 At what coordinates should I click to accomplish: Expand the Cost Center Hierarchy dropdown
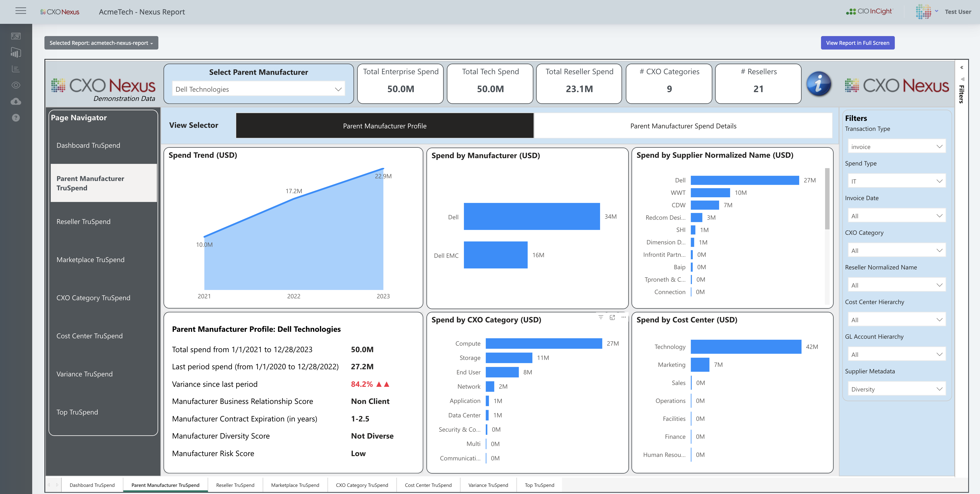[896, 320]
